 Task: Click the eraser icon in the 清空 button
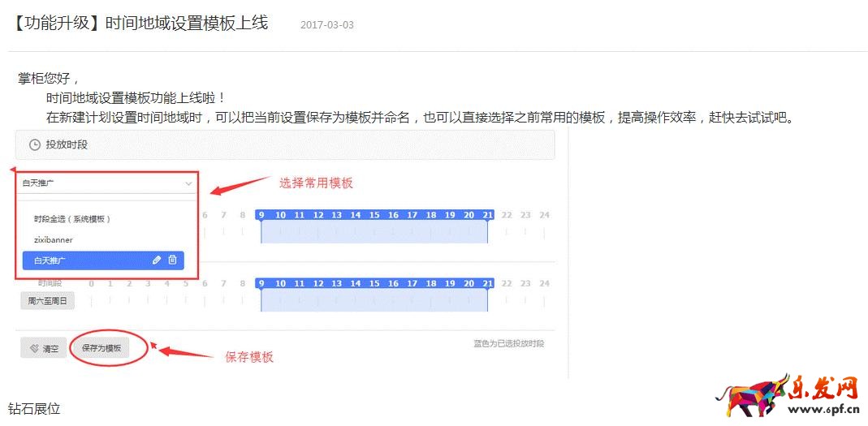tap(34, 349)
